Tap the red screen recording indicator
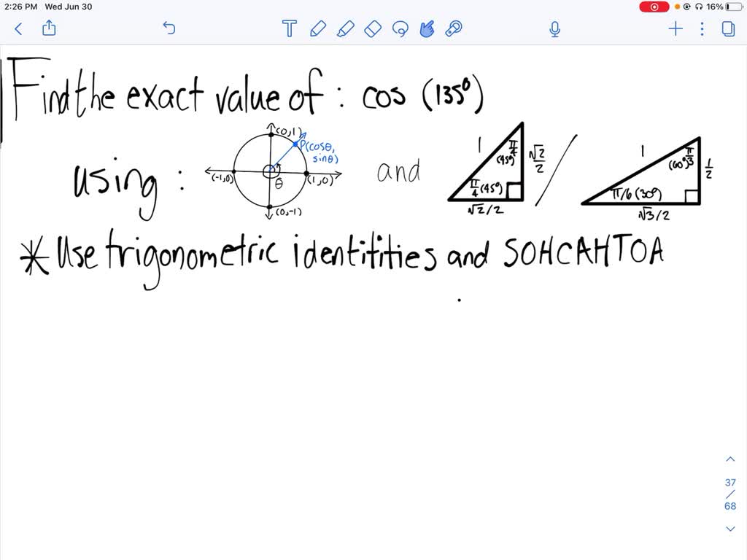747x560 pixels. pos(654,7)
